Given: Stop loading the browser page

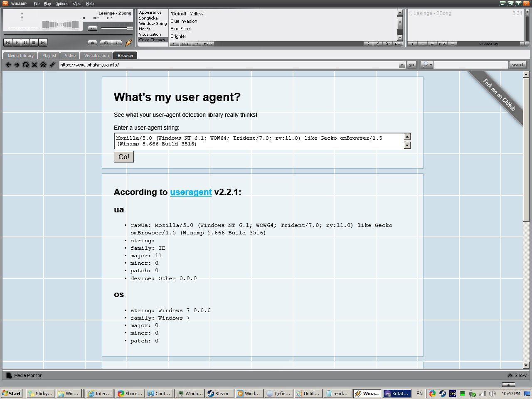Looking at the screenshot, I should pyautogui.click(x=34, y=65).
